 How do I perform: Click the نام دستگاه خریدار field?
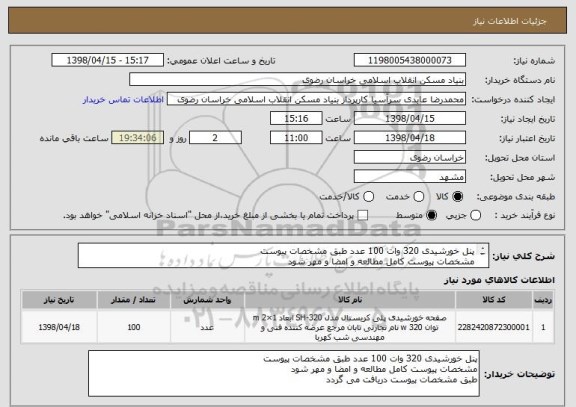(298, 80)
